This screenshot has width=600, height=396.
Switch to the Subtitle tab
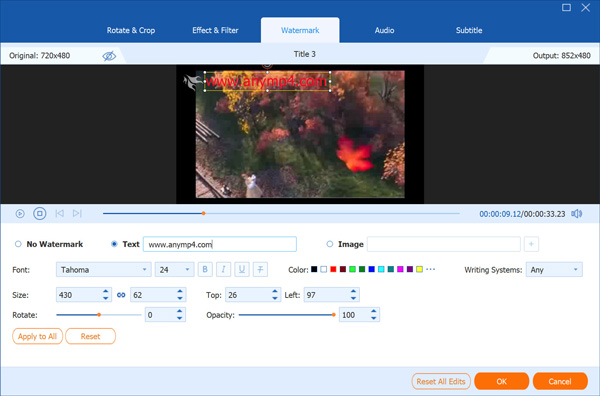click(469, 30)
